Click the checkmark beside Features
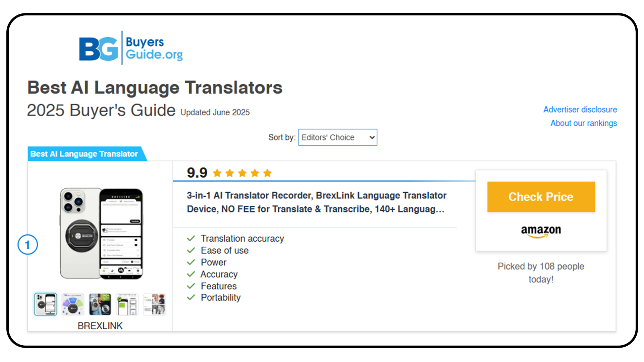Screen dimensions: 644x362 (191, 286)
